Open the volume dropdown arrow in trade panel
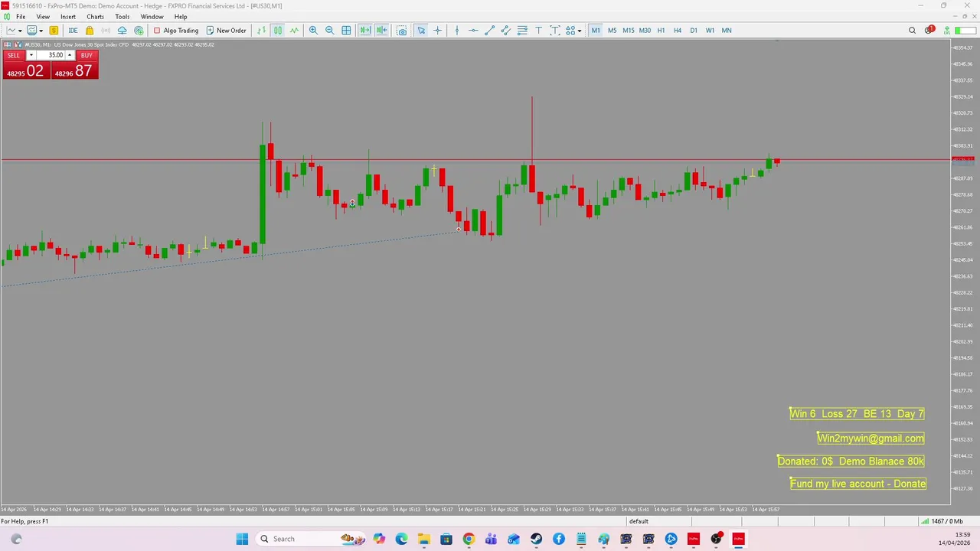 click(x=31, y=55)
